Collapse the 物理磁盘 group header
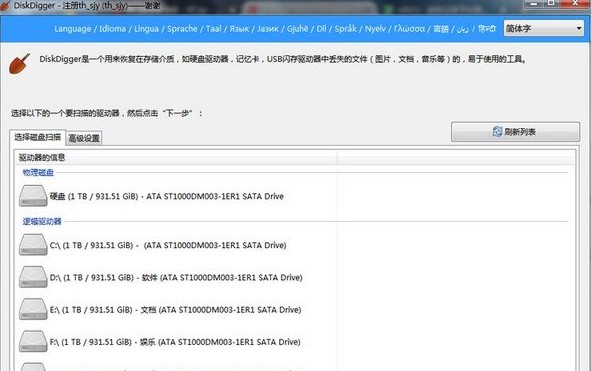 (38, 173)
